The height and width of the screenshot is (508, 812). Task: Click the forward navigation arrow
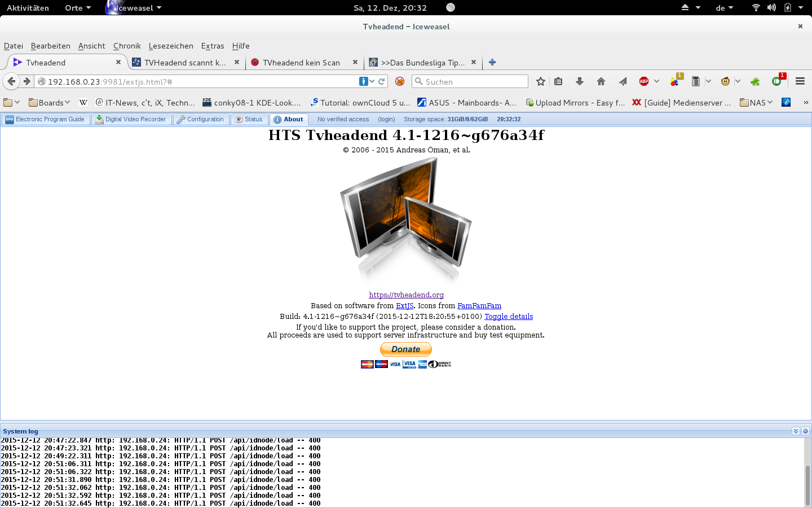(x=27, y=81)
